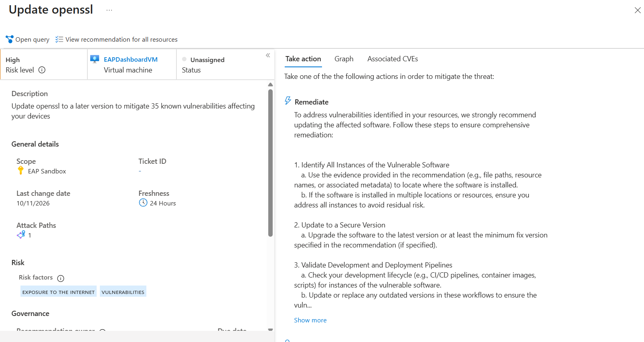Open the Associated CVEs tab
This screenshot has width=644, height=342.
(x=393, y=59)
